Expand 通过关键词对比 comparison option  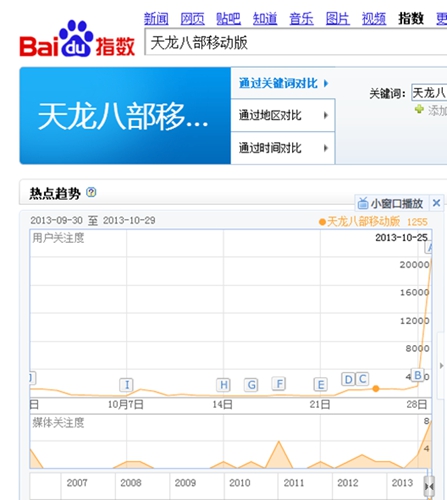pyautogui.click(x=283, y=83)
